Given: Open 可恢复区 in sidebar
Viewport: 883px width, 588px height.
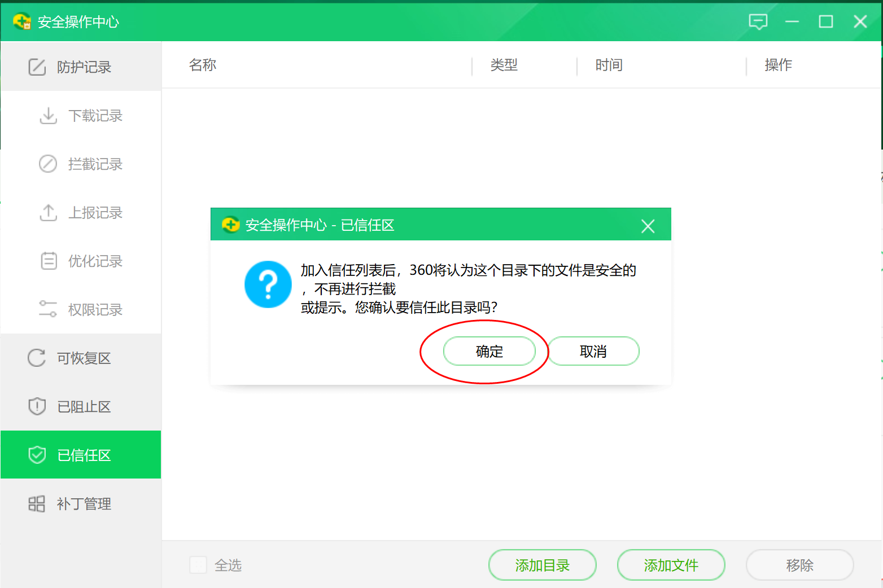Looking at the screenshot, I should (x=81, y=358).
